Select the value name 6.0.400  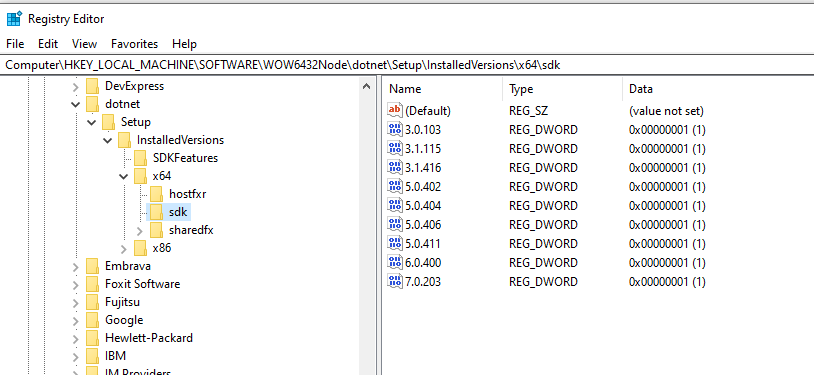423,262
